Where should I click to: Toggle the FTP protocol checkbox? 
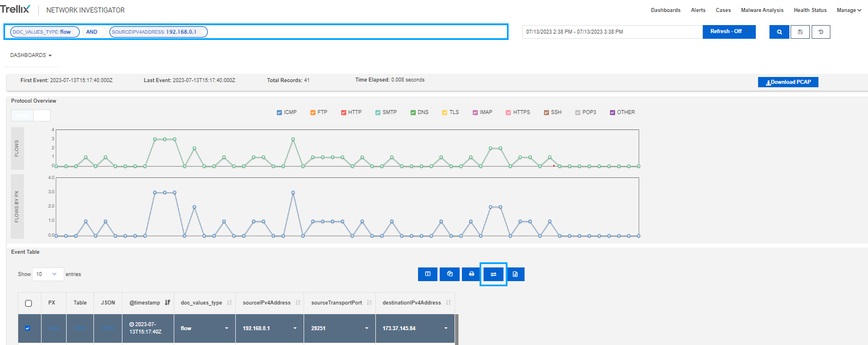point(313,112)
